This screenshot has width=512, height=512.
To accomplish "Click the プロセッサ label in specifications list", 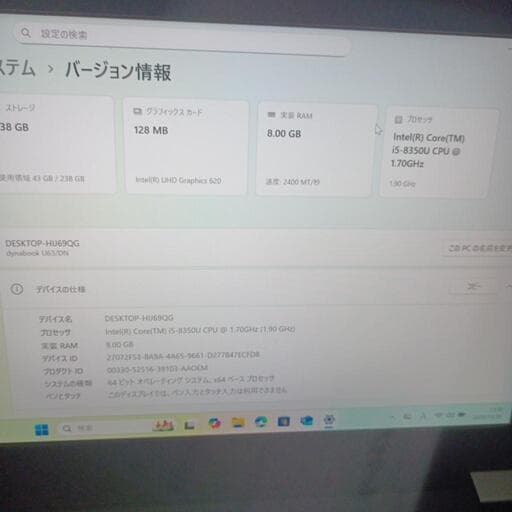I will [55, 332].
